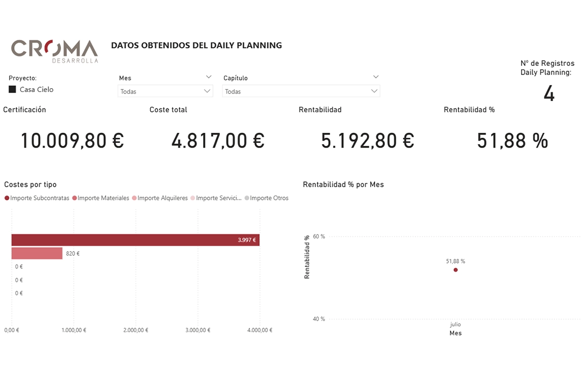
Task: Click the julio axis label
Action: pyautogui.click(x=456, y=324)
